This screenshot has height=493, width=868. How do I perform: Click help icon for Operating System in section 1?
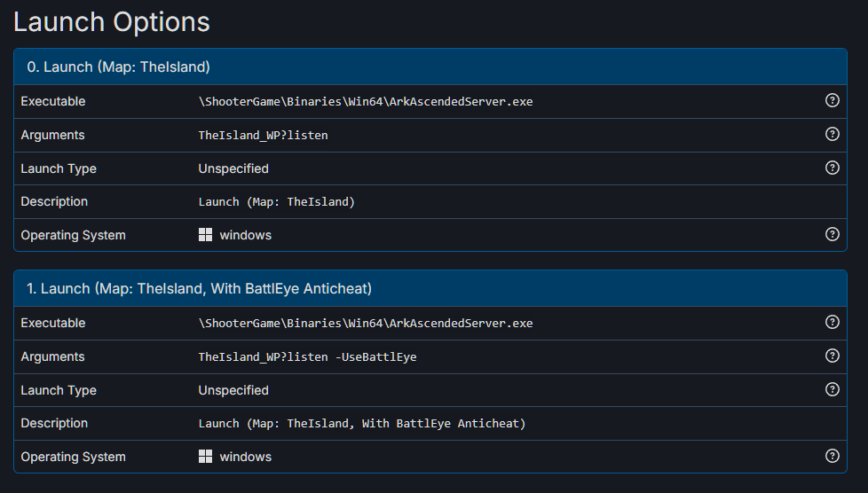tap(832, 456)
